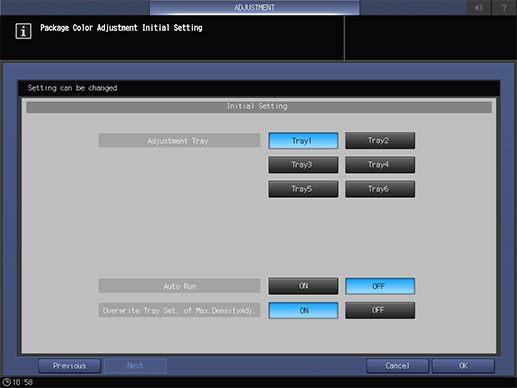
Task: Choose Tray4 for adjustment
Action: 380,165
